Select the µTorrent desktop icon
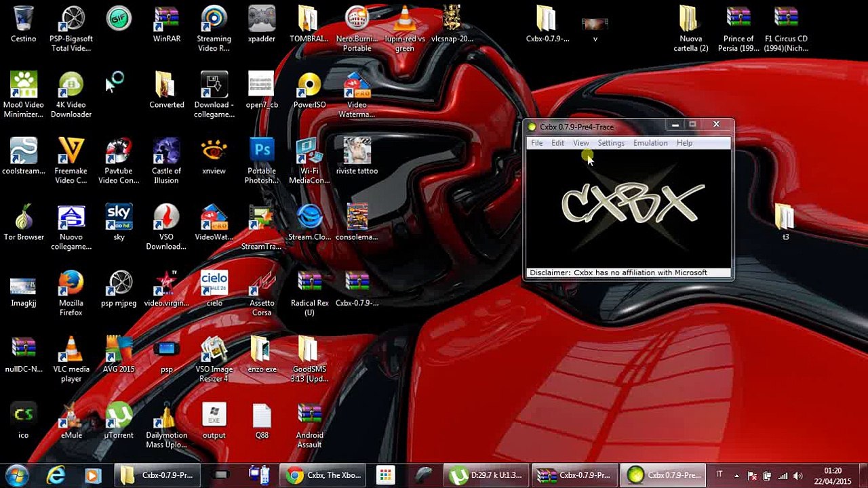 119,421
